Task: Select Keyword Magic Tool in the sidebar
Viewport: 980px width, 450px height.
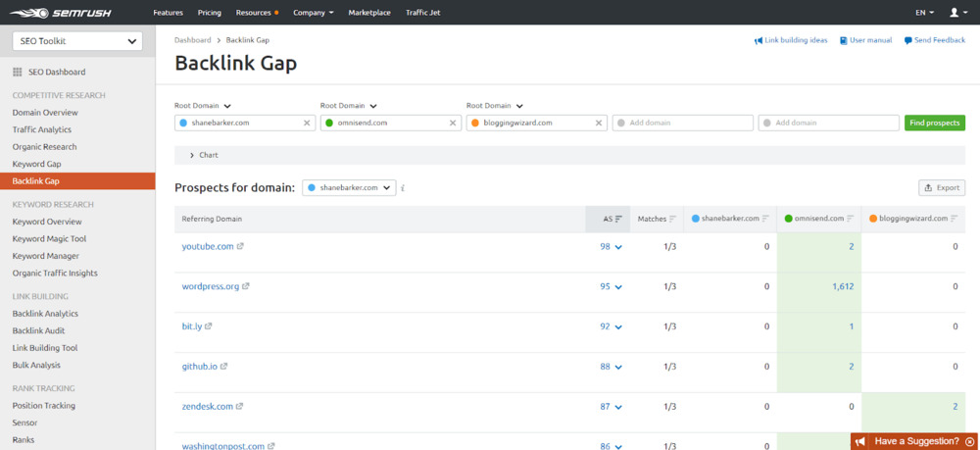Action: (x=49, y=239)
